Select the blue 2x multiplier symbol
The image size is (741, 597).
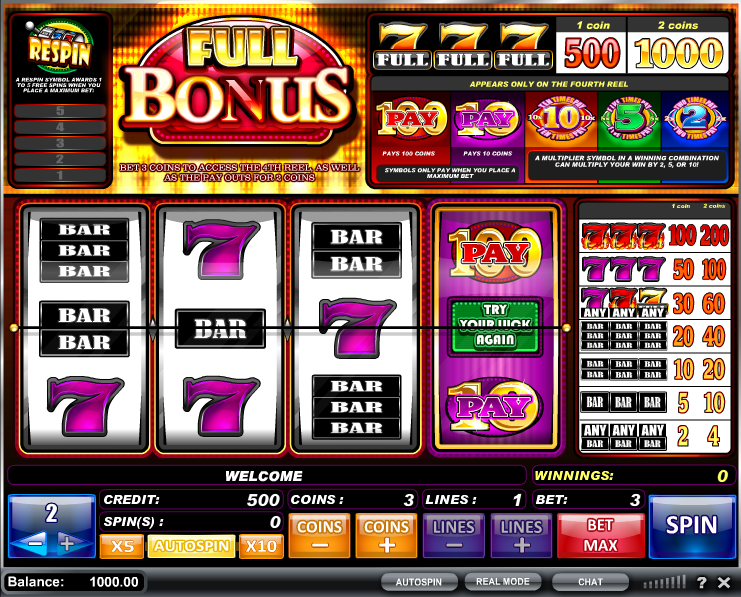[x=694, y=119]
